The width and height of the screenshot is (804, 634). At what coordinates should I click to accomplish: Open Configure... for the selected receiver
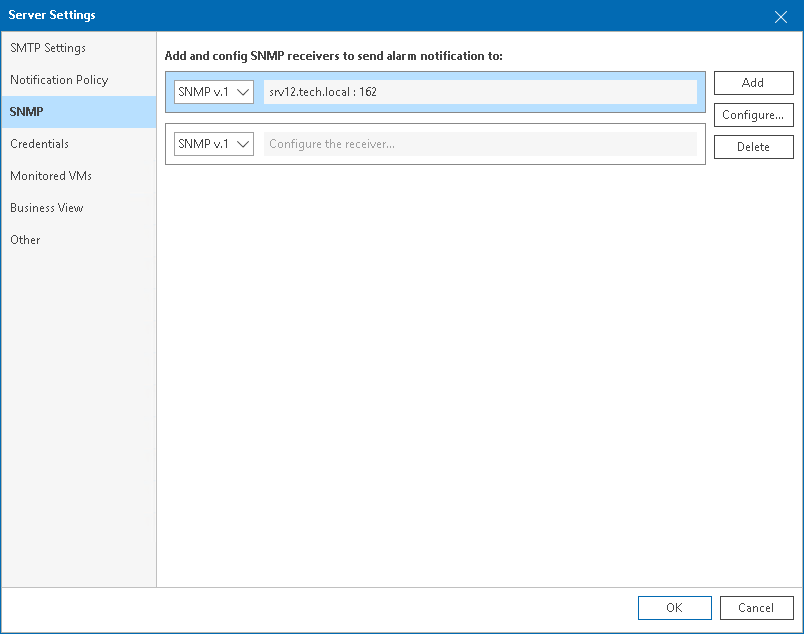753,115
